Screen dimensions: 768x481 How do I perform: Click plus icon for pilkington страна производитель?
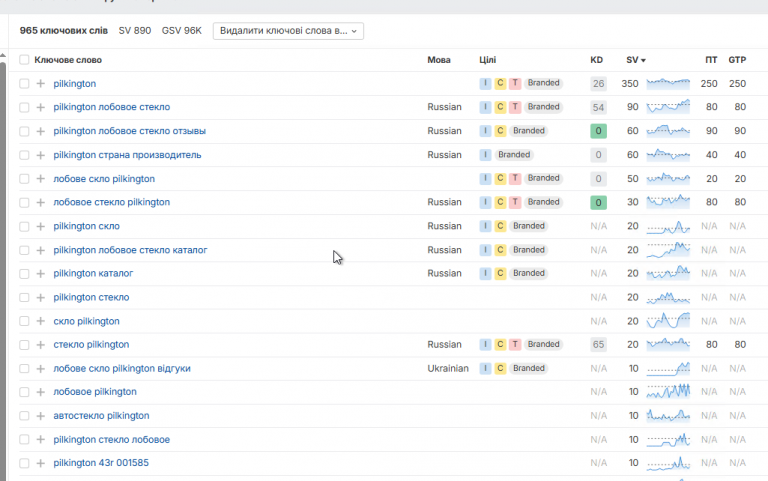coord(41,155)
